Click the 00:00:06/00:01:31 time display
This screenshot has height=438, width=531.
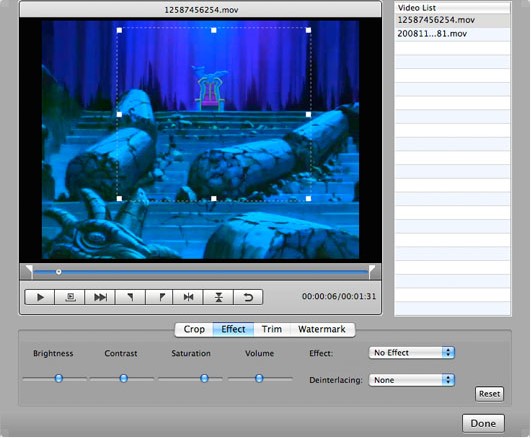339,297
